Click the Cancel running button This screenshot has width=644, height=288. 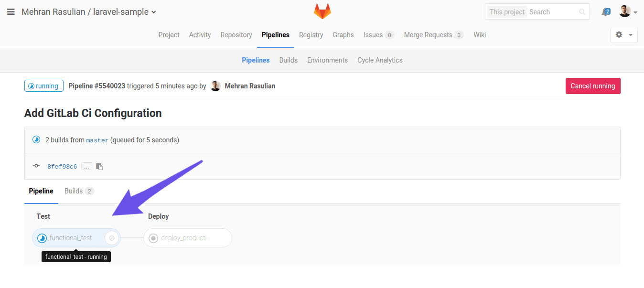coord(592,86)
